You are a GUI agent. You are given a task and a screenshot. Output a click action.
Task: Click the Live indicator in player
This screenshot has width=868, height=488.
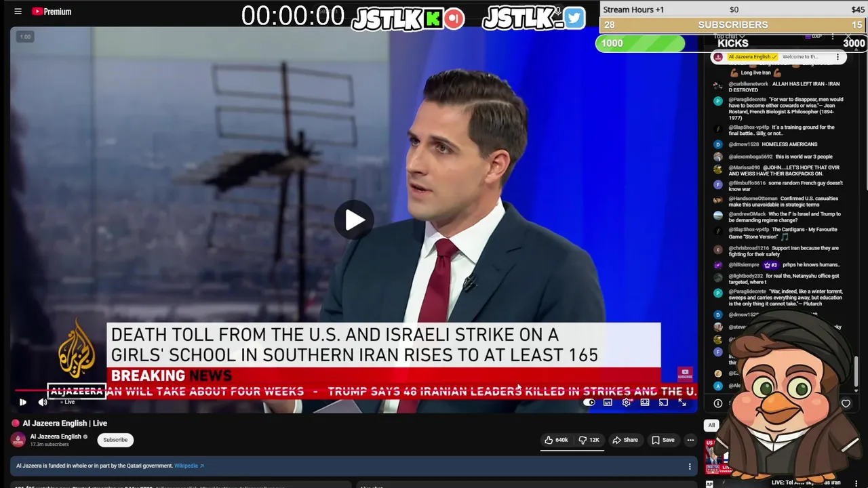click(66, 402)
